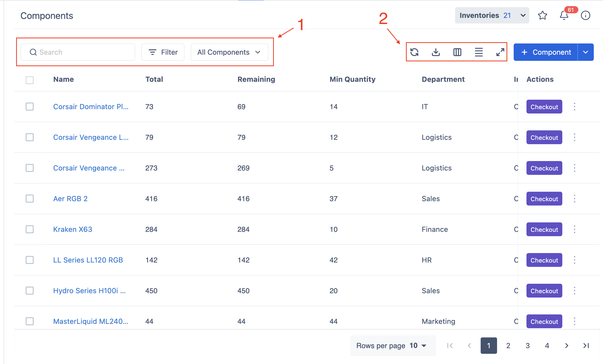Click the favorite star icon
Viewport: 603px width, 364px height.
[x=542, y=15]
